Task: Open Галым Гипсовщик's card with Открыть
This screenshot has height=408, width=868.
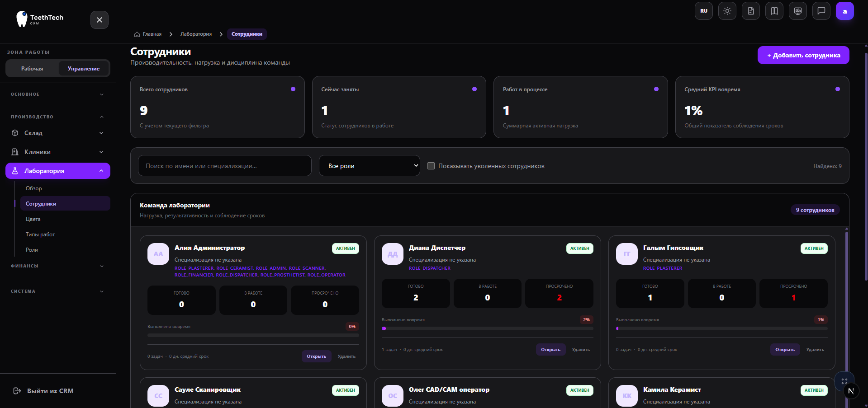Action: click(785, 350)
